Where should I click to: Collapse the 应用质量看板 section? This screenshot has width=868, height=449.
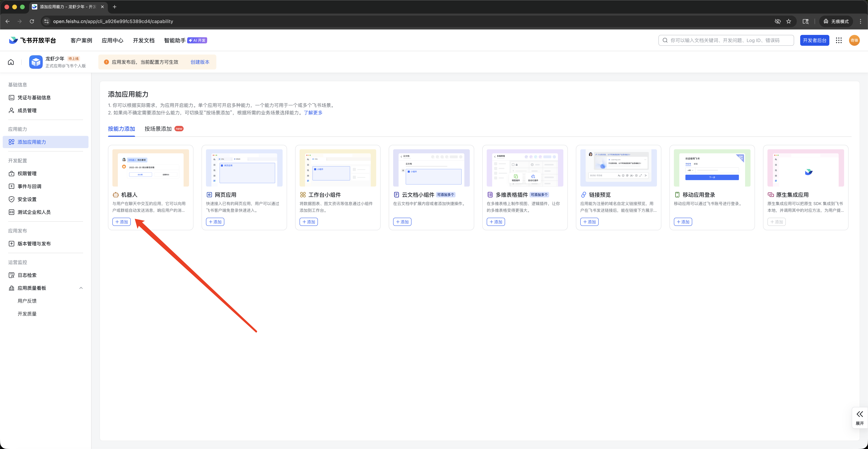point(81,288)
